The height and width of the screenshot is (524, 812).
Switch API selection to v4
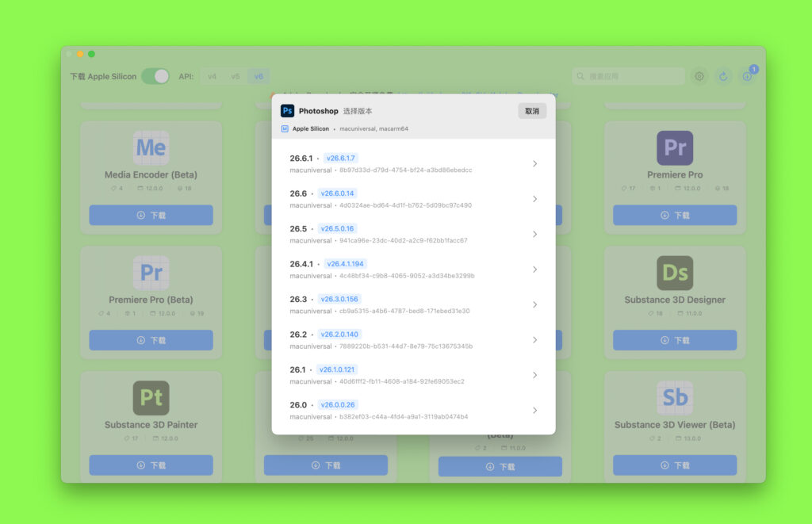(213, 76)
